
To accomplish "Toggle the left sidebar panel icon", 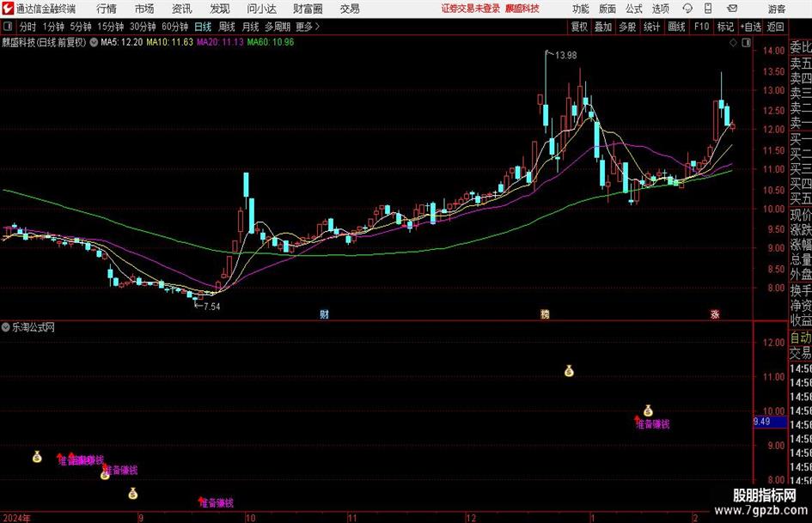I will coord(8,27).
